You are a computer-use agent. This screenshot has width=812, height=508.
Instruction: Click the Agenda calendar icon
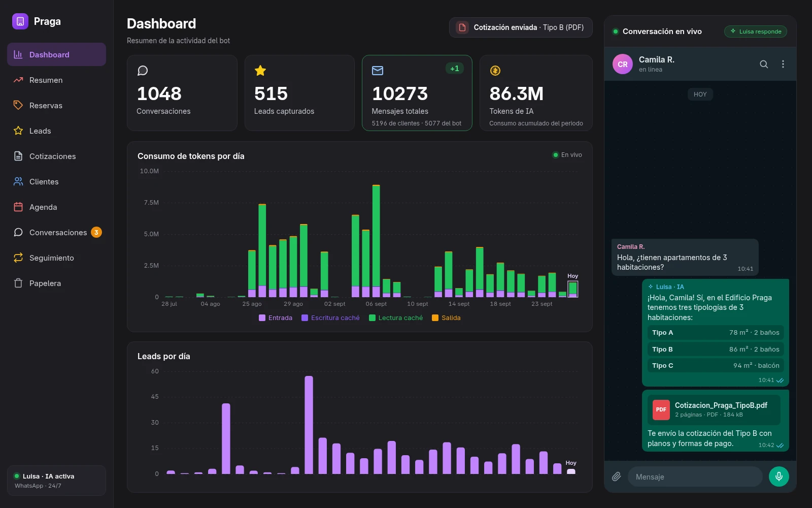tap(18, 207)
